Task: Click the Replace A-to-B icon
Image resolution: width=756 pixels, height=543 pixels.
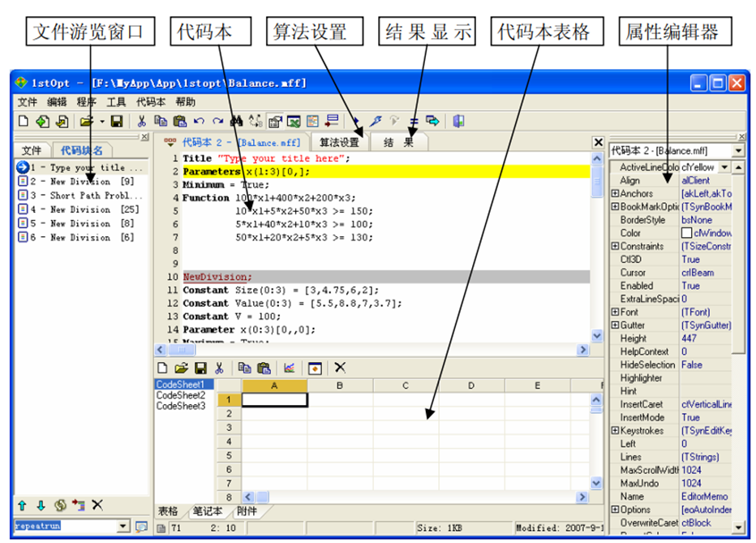Action: click(255, 121)
